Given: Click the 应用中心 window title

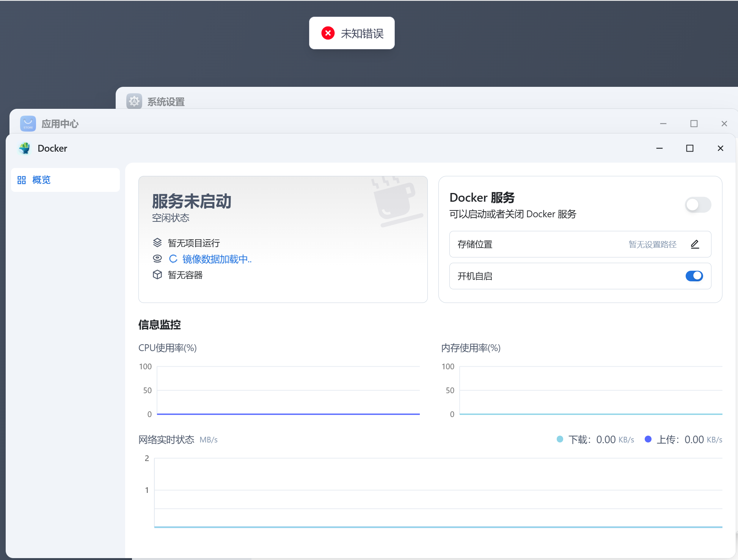Looking at the screenshot, I should tap(60, 124).
